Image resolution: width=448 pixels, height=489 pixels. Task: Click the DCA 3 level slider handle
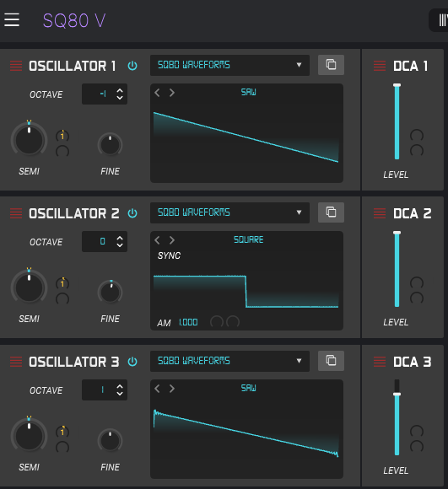[397, 395]
